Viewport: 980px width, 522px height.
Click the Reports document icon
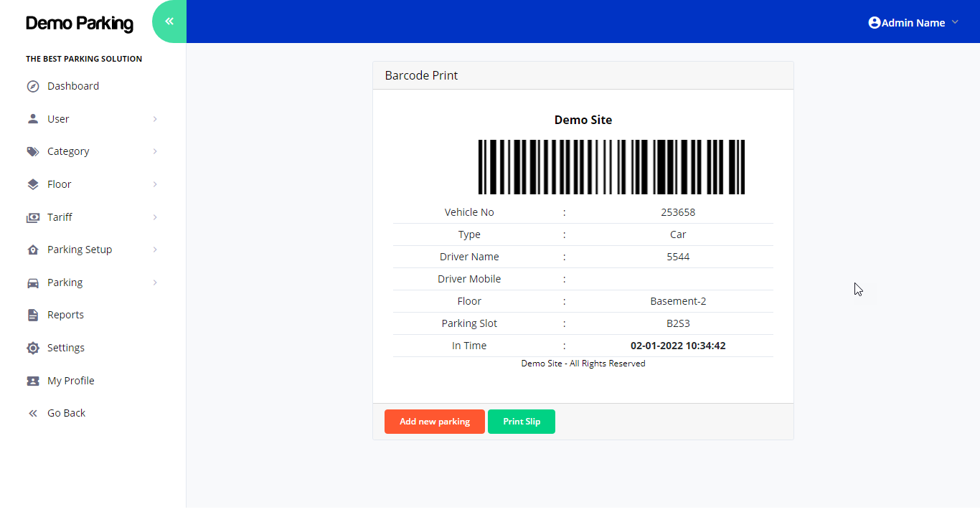click(32, 315)
